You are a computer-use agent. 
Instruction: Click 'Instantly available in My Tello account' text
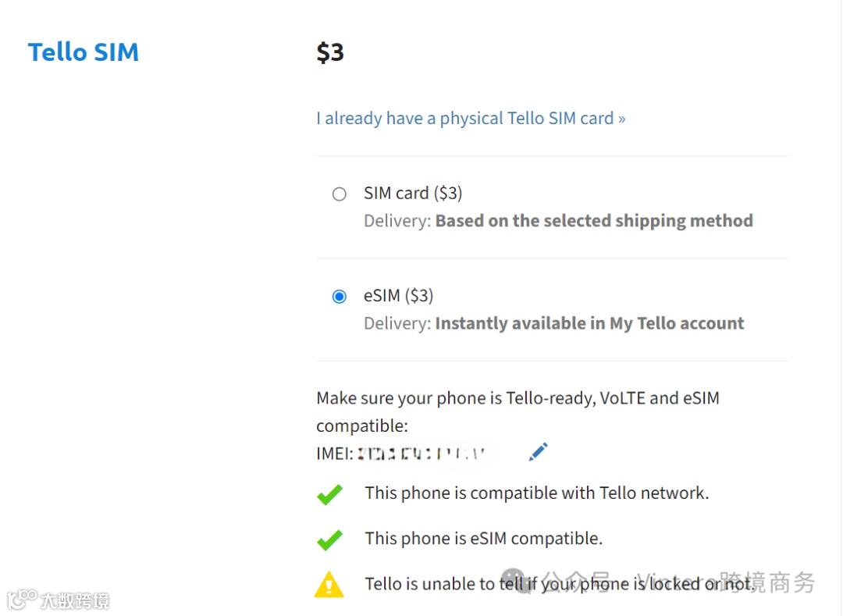(x=589, y=323)
